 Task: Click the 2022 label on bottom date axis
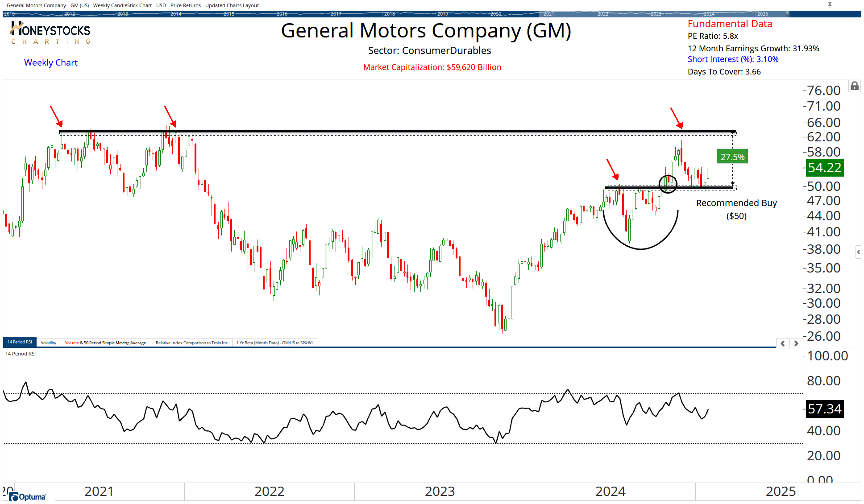[x=269, y=491]
